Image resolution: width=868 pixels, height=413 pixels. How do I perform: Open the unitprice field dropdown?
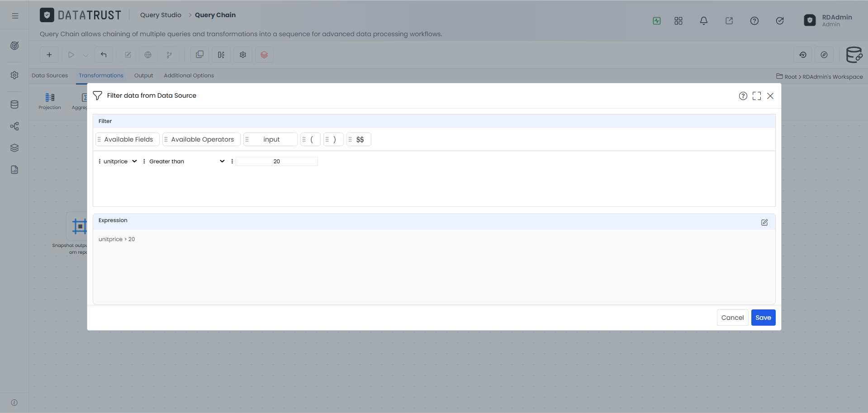coord(120,161)
